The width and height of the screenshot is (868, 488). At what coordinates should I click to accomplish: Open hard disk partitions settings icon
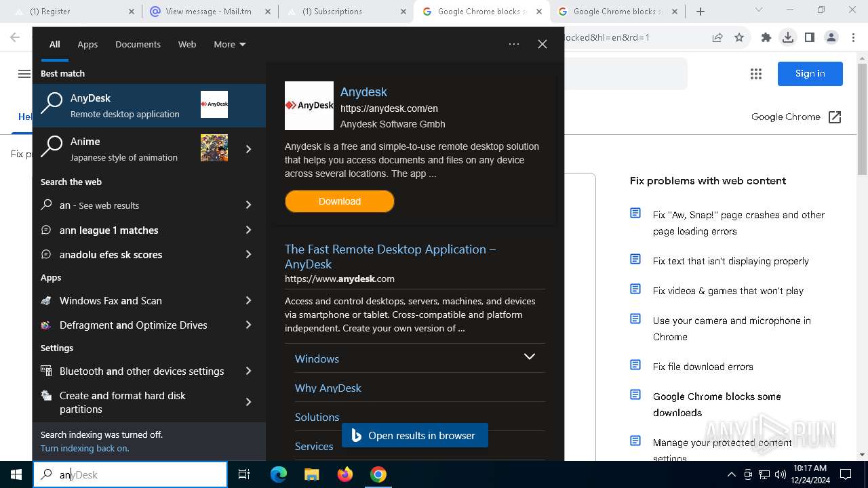pyautogui.click(x=46, y=395)
